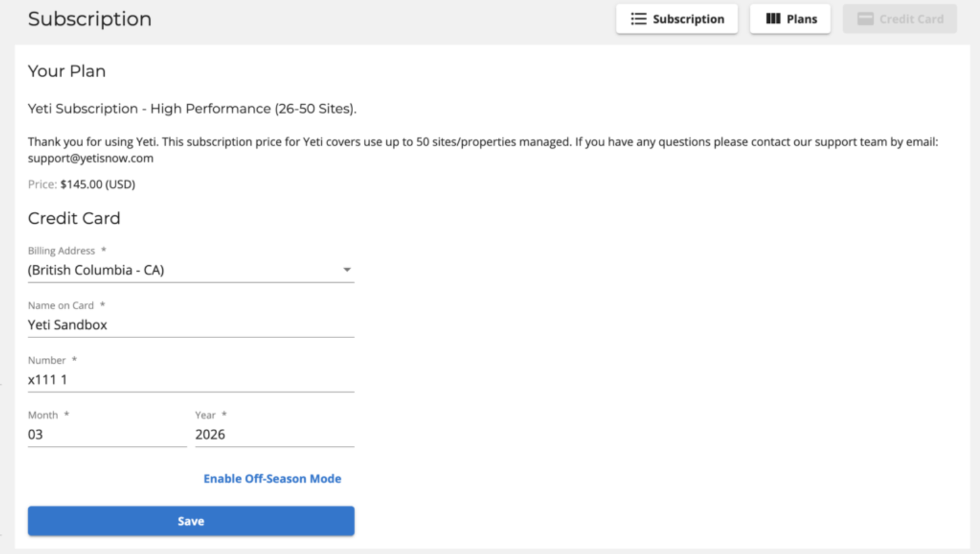Select Billing Address value British Columbia - CA
This screenshot has height=554, width=980.
[191, 270]
